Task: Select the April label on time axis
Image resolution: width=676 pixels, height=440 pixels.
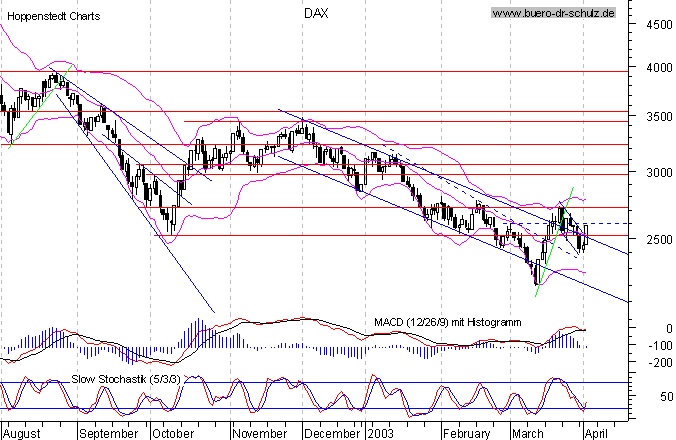Action: tap(596, 433)
